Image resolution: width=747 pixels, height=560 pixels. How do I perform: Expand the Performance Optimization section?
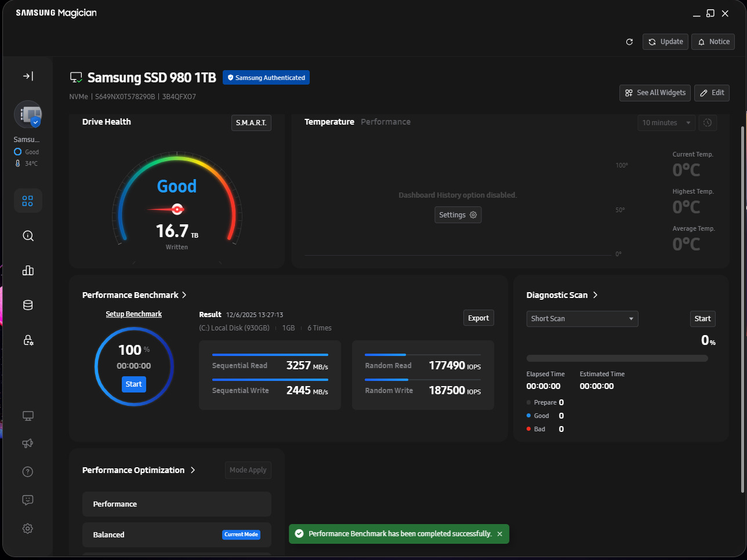139,470
